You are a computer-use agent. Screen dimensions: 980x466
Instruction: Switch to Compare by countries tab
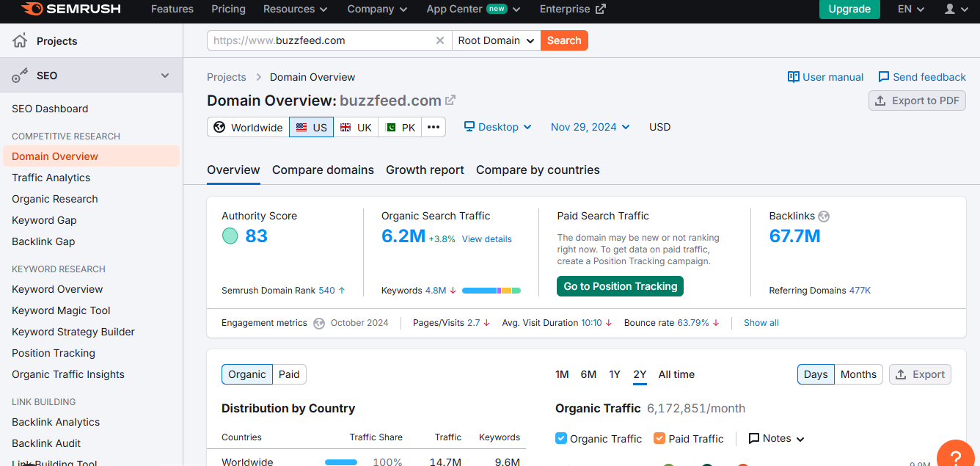click(x=538, y=170)
